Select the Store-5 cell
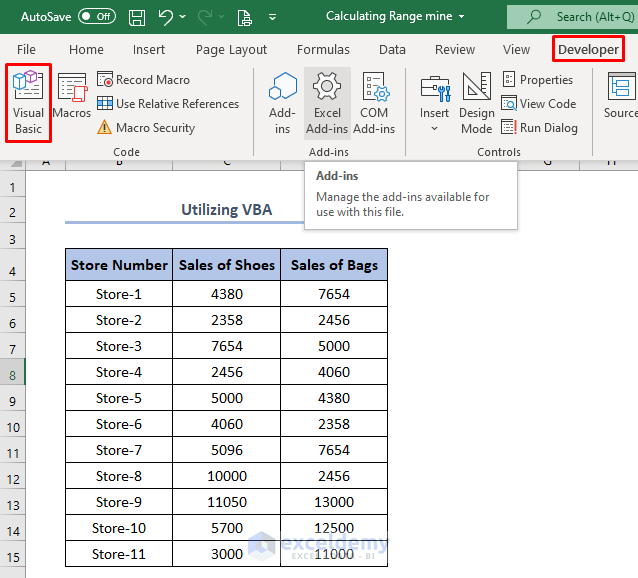638x578 pixels. pyautogui.click(x=119, y=398)
